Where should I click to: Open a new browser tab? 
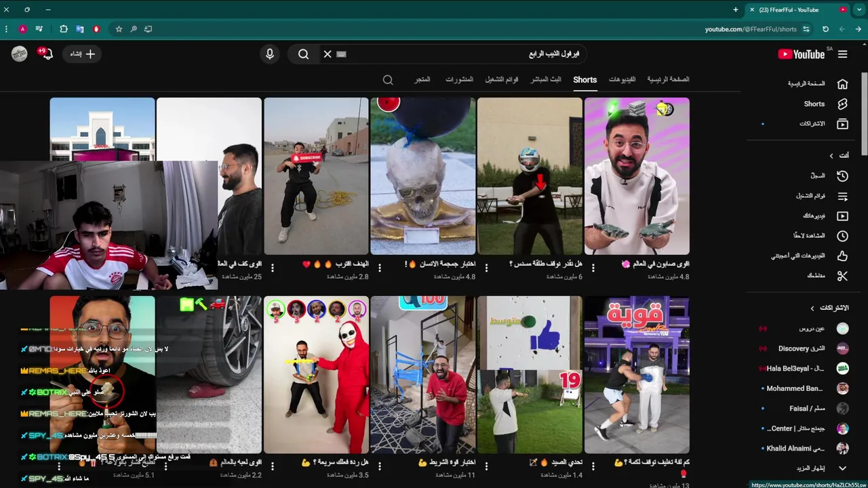(x=736, y=9)
